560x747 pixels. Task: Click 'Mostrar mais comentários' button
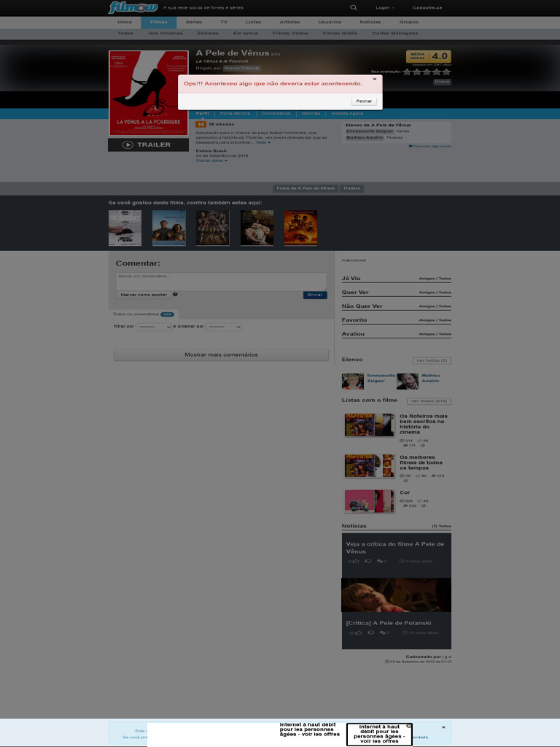[x=221, y=355]
